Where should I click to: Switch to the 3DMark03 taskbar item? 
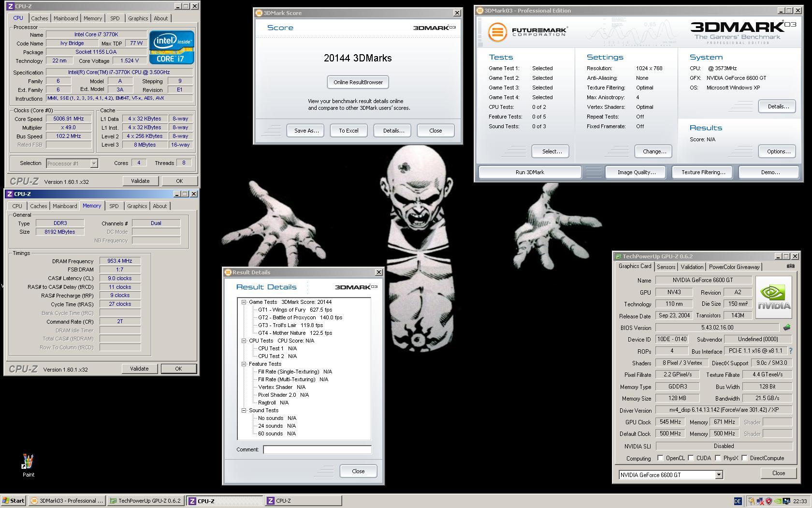pos(66,501)
